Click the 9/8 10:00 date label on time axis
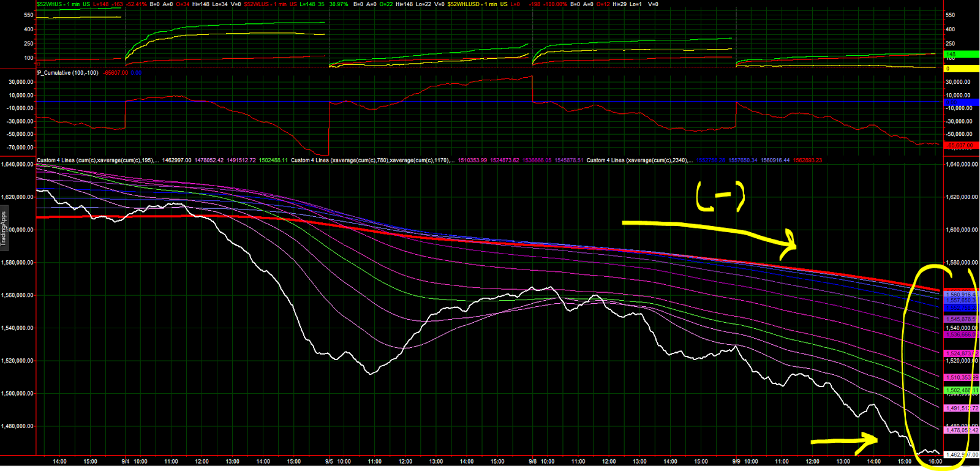Viewport: 980px width, 471px height. pos(541,462)
